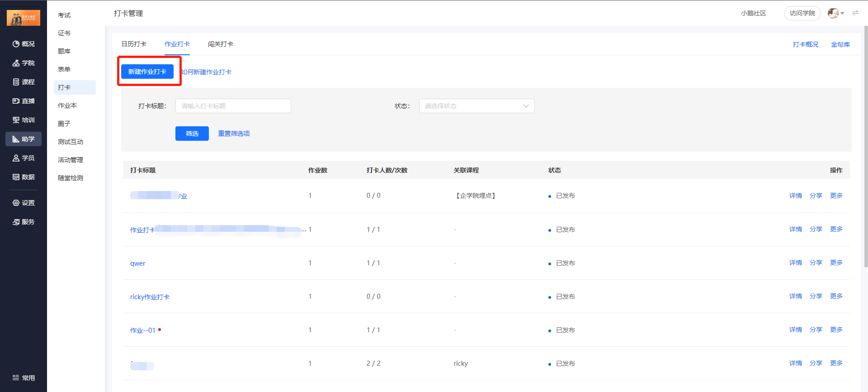Screen dimensions: 868x392
Task: Open the 设置 settings section
Action: 24,203
